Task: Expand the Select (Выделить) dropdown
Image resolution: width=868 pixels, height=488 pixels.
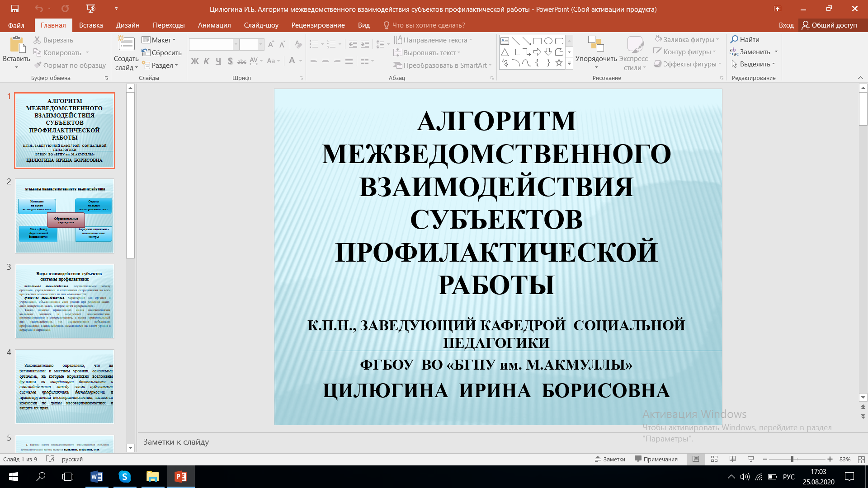Action: [754, 64]
